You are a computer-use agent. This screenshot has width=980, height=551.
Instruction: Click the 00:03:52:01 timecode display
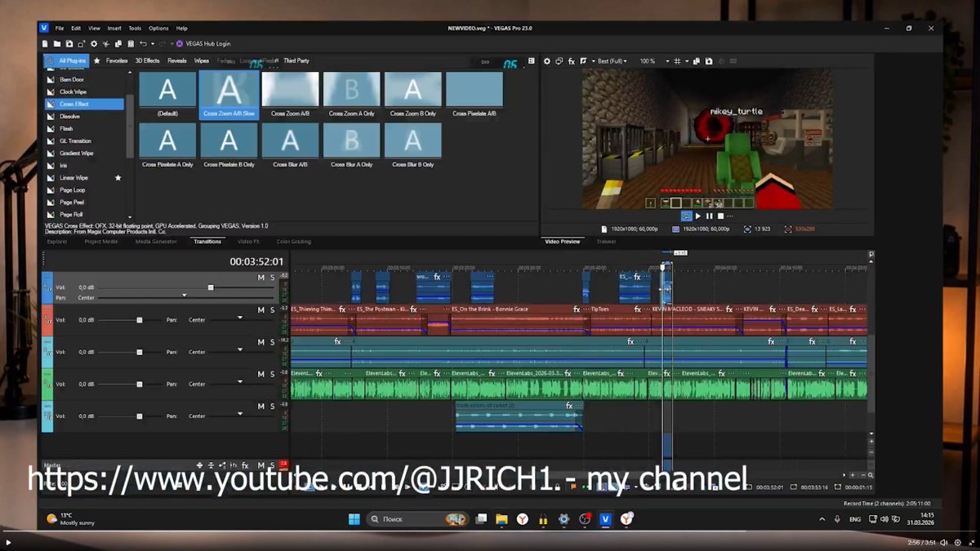(256, 262)
